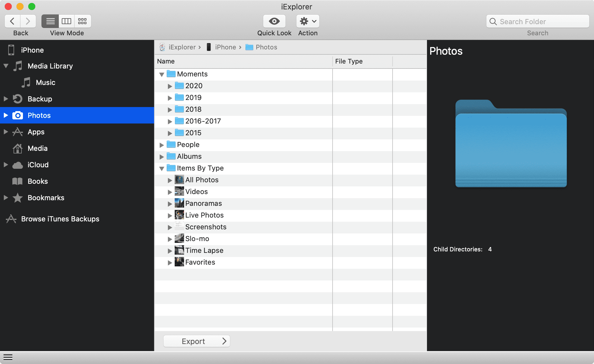594x364 pixels.
Task: Expand the 2019 folder
Action: pos(170,98)
